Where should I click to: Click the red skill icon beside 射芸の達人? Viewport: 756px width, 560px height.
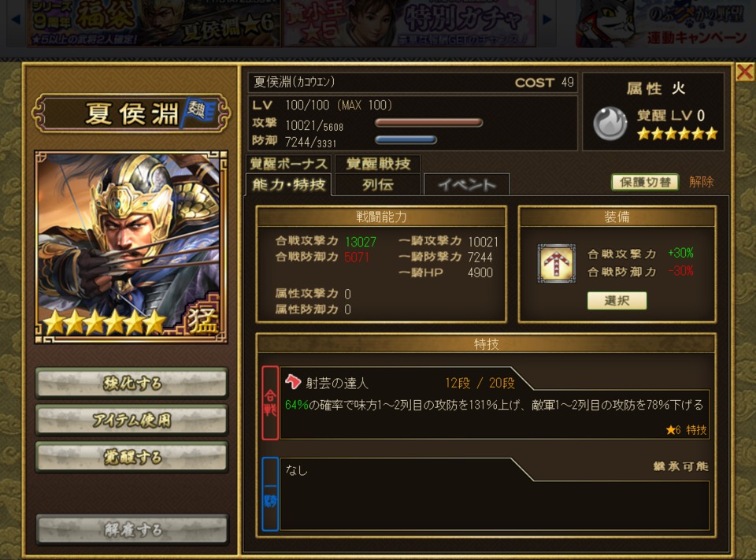293,382
